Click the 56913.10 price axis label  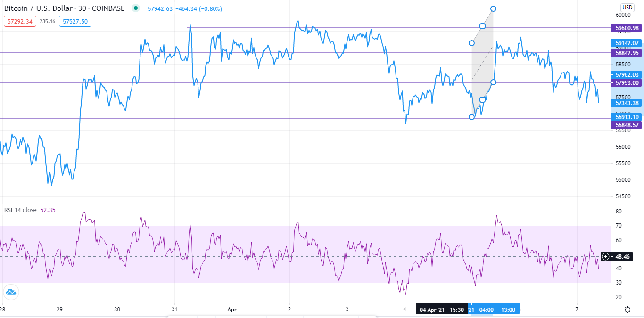coord(627,117)
